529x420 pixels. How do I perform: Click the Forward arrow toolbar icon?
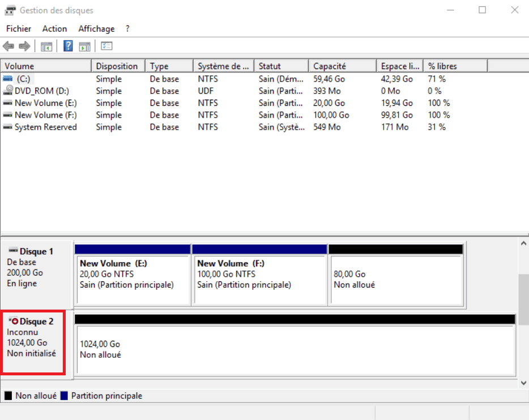point(24,46)
